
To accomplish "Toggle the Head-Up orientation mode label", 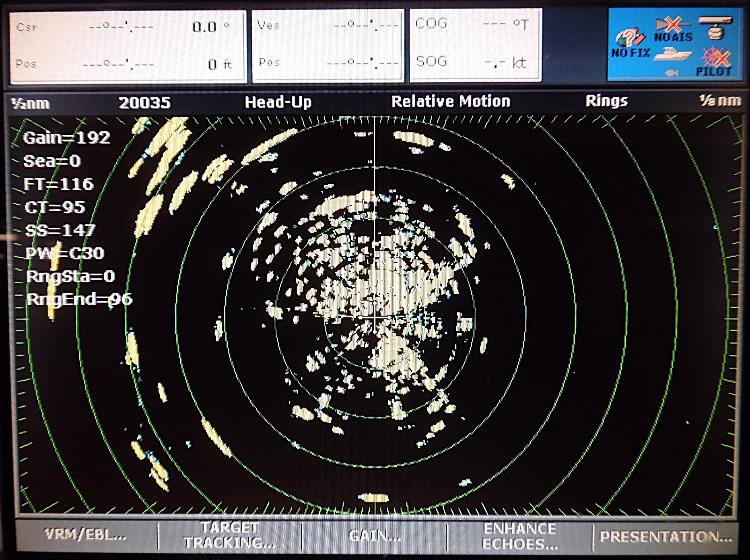I will tap(278, 102).
